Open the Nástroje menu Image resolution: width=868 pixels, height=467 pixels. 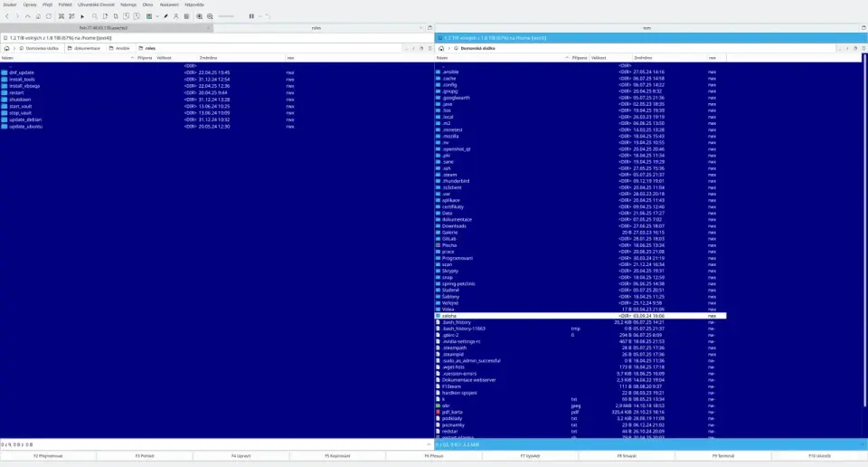point(128,5)
